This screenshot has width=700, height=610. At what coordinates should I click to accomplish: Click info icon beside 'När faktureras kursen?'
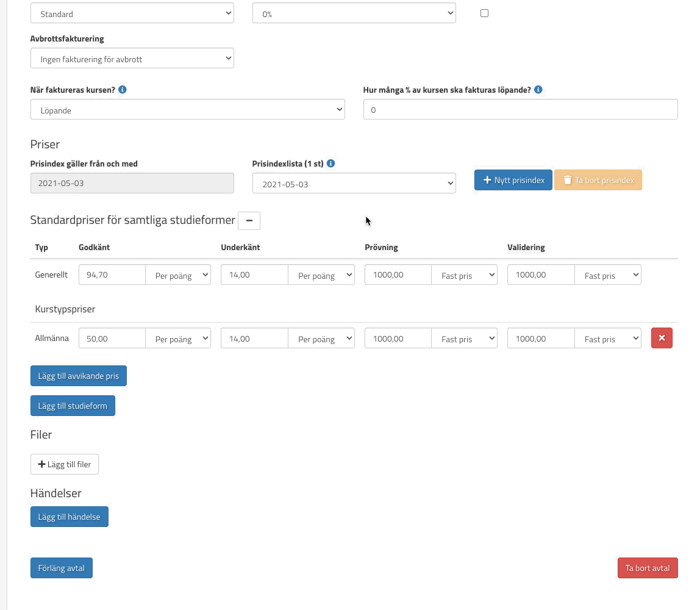click(123, 90)
